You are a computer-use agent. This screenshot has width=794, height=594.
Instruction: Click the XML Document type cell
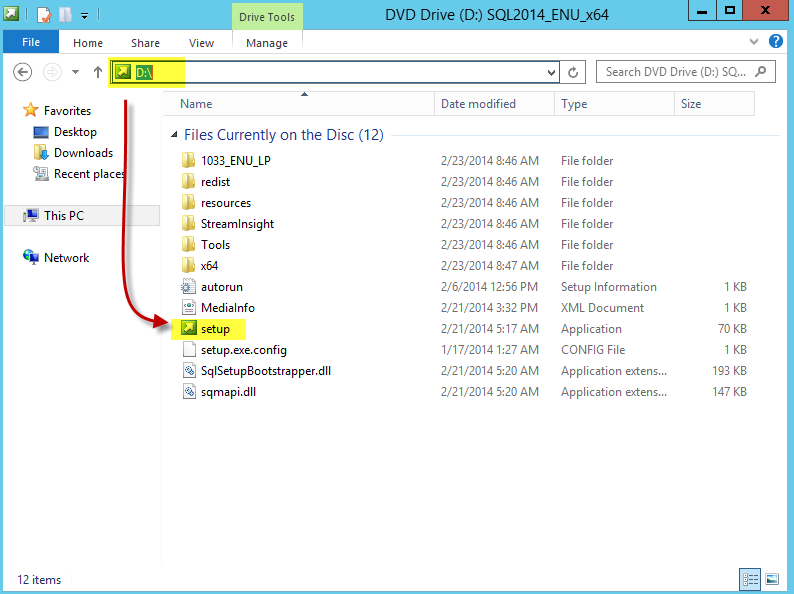[x=602, y=308]
